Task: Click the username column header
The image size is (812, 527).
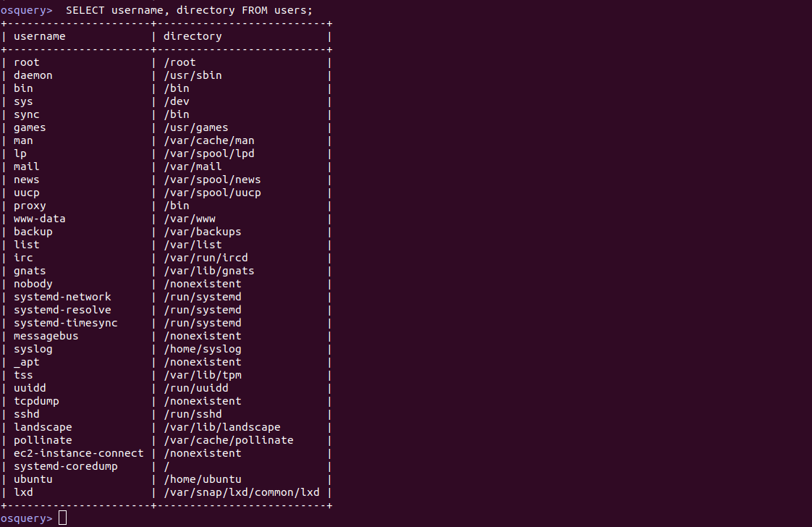Action: point(39,36)
